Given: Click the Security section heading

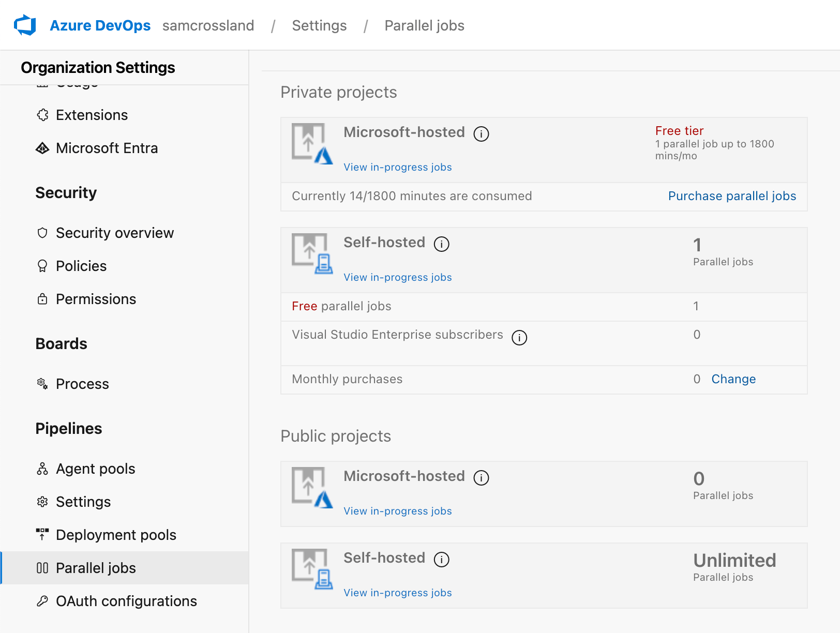Looking at the screenshot, I should [x=66, y=192].
